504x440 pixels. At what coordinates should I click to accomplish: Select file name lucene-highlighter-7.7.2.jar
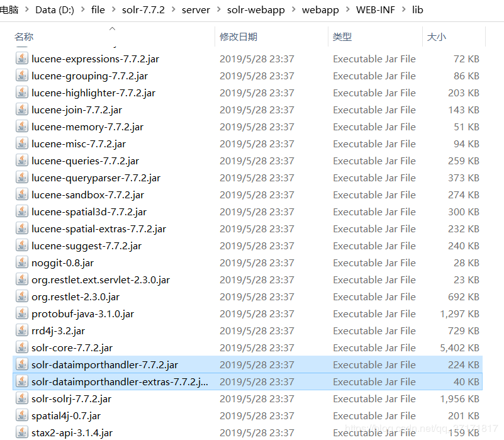pyautogui.click(x=93, y=93)
